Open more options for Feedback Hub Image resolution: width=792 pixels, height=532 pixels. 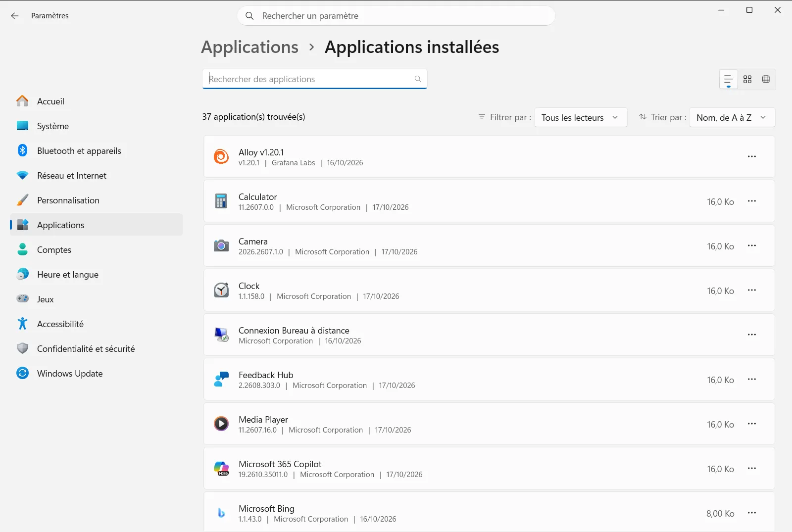point(752,379)
